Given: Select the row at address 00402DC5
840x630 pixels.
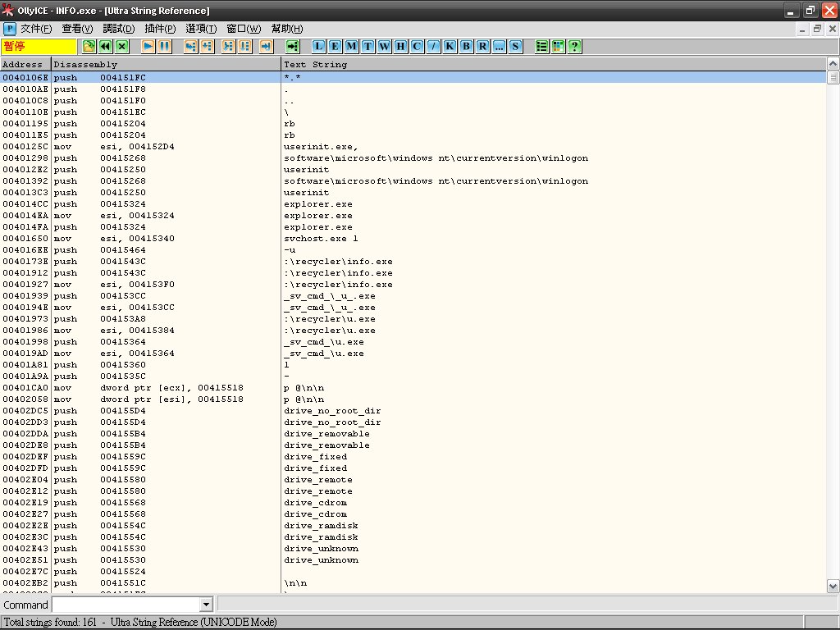Looking at the screenshot, I should pos(413,411).
